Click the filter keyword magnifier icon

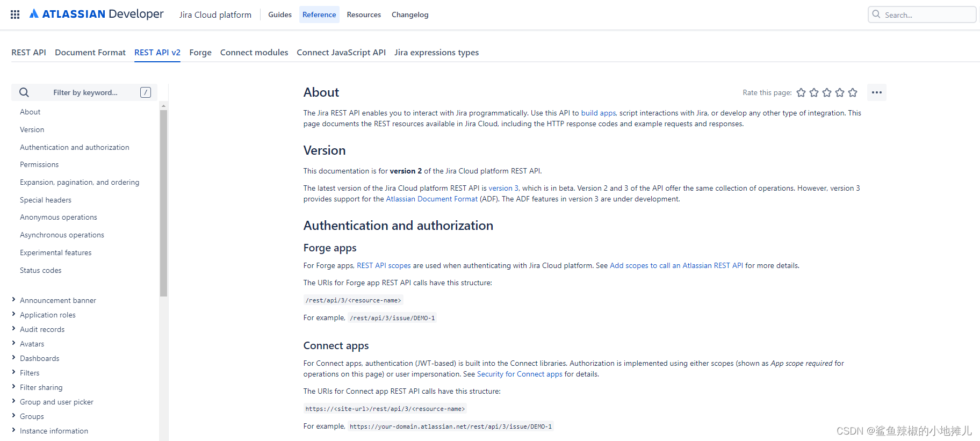coord(24,92)
